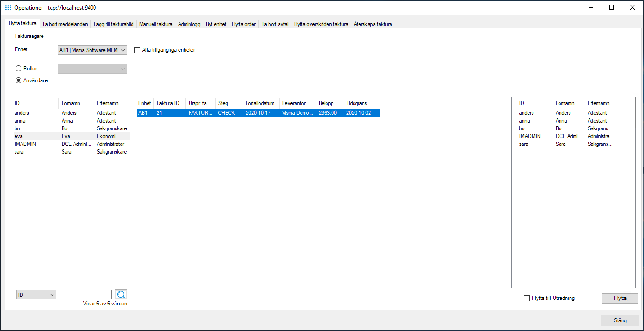
Task: Switch to Flytta överskriden faktura tab
Action: pyautogui.click(x=321, y=24)
